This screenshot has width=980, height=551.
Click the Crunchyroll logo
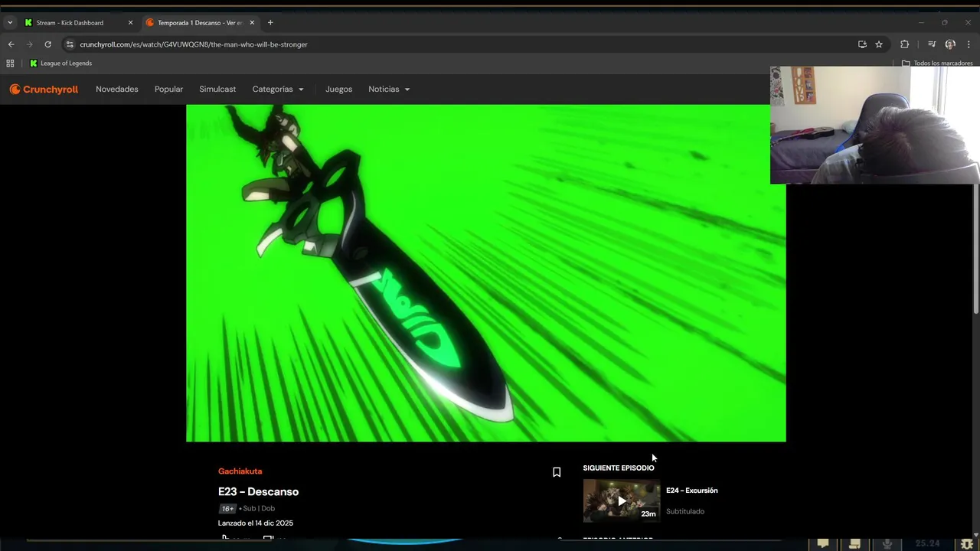coord(44,90)
